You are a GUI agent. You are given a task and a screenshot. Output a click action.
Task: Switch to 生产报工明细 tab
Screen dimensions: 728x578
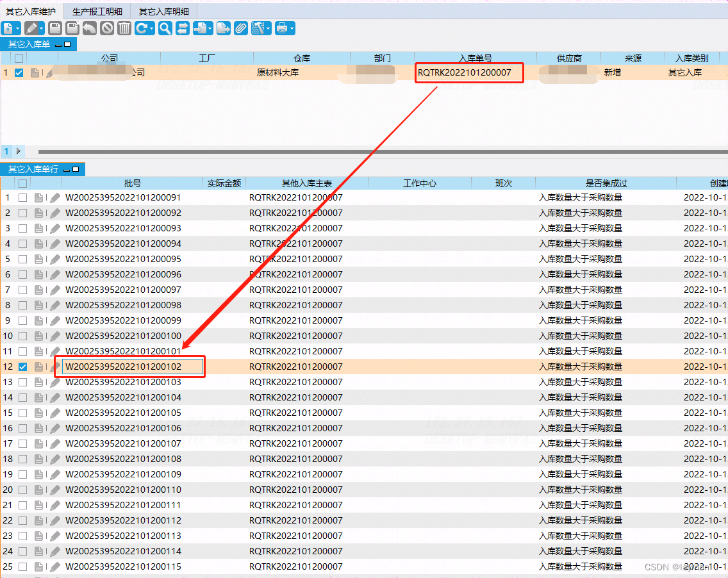pos(97,11)
